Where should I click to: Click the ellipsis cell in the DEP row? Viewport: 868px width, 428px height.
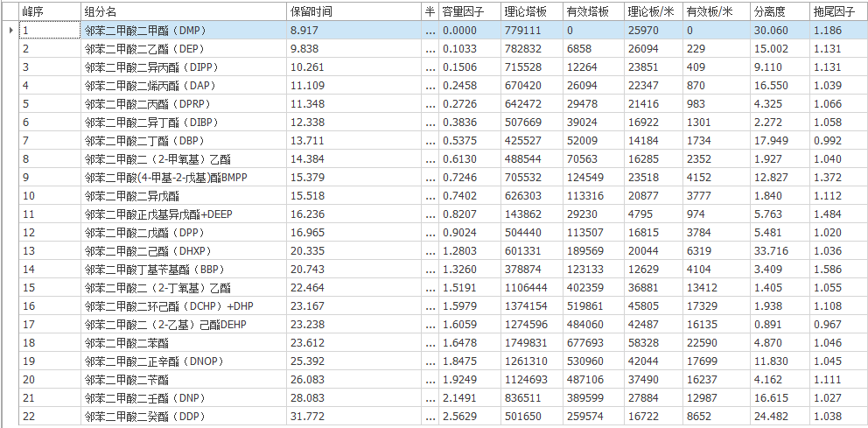click(x=429, y=49)
